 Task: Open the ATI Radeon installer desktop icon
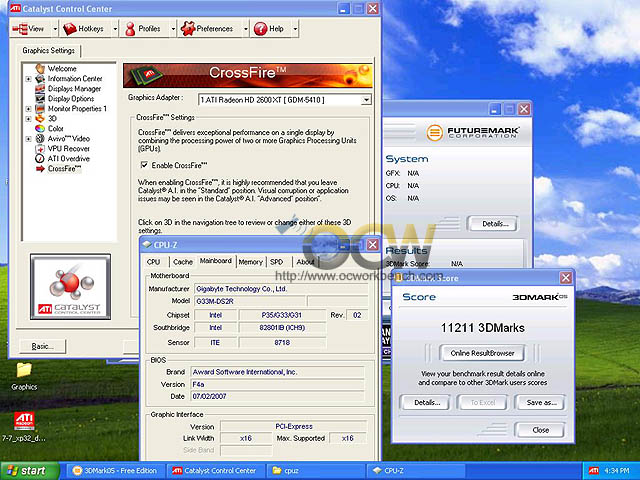click(24, 420)
